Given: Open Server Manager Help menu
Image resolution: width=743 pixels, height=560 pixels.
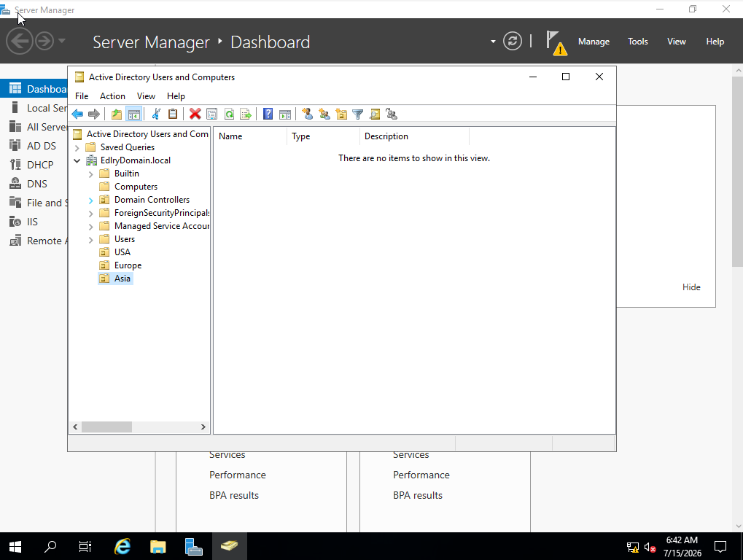Looking at the screenshot, I should pos(715,42).
